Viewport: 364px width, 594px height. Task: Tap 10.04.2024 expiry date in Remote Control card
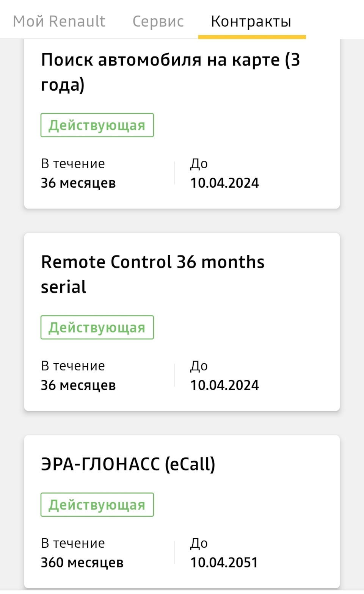pyautogui.click(x=224, y=385)
